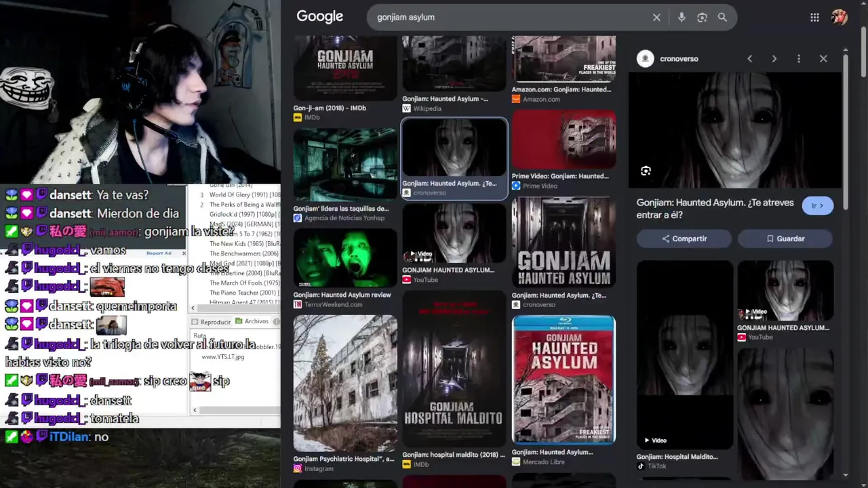Click the Instagram favicon under the Psychiatric Hospital result
Screen dimensions: 868x488
tap(298, 468)
